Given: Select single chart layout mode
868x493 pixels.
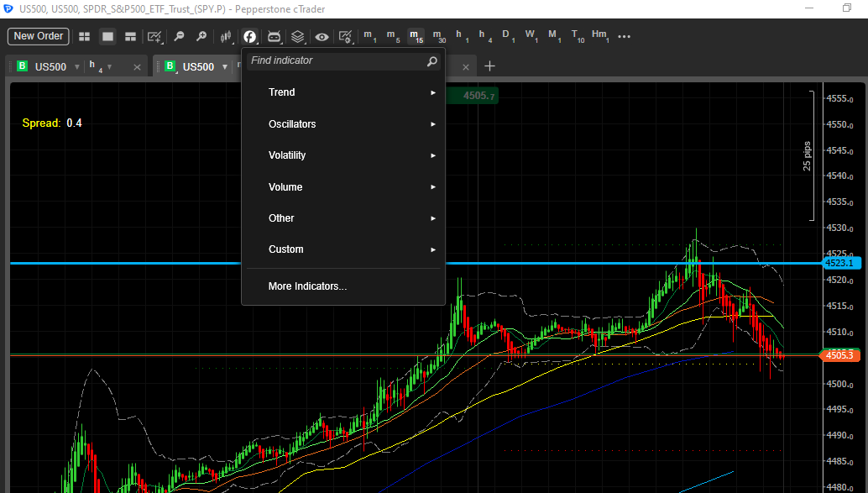Looking at the screenshot, I should (x=107, y=37).
